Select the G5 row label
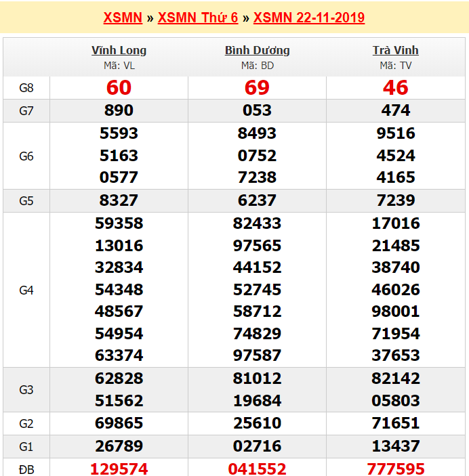 (26, 200)
